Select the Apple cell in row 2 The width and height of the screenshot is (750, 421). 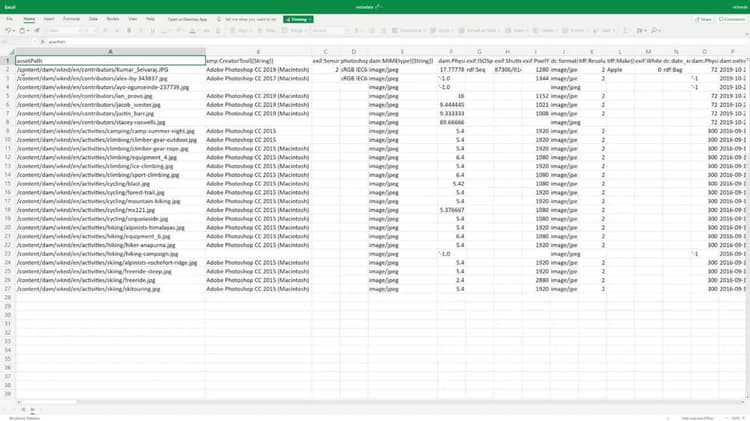point(620,69)
